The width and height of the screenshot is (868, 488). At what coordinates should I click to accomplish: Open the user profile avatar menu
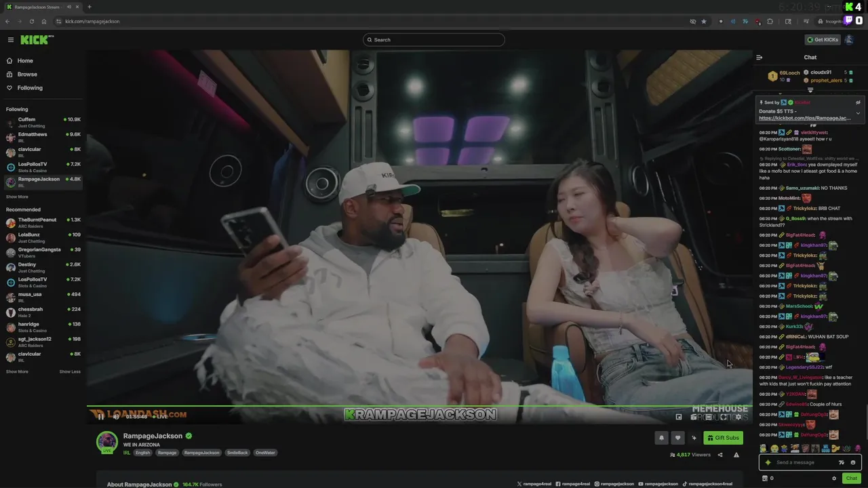tap(849, 40)
